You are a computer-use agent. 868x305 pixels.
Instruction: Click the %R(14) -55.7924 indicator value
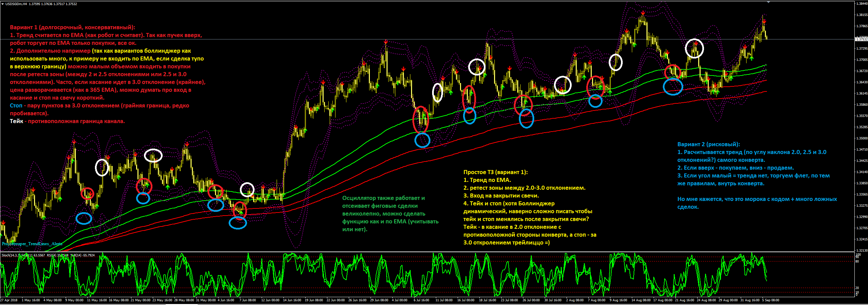pyautogui.click(x=82, y=255)
